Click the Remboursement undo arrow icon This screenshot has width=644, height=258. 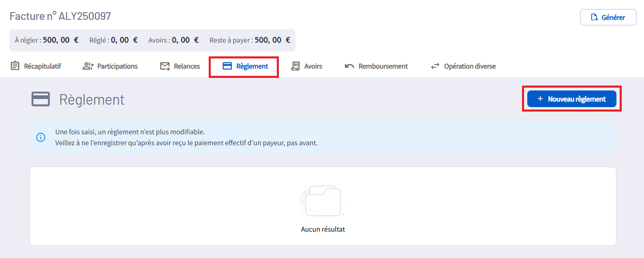(349, 66)
